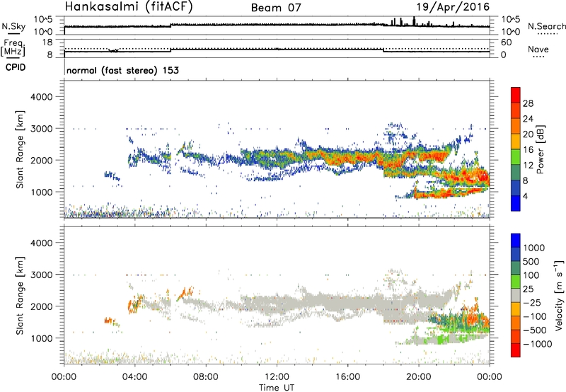
Task: Select '3000' tick in the power panel
Action: point(41,129)
